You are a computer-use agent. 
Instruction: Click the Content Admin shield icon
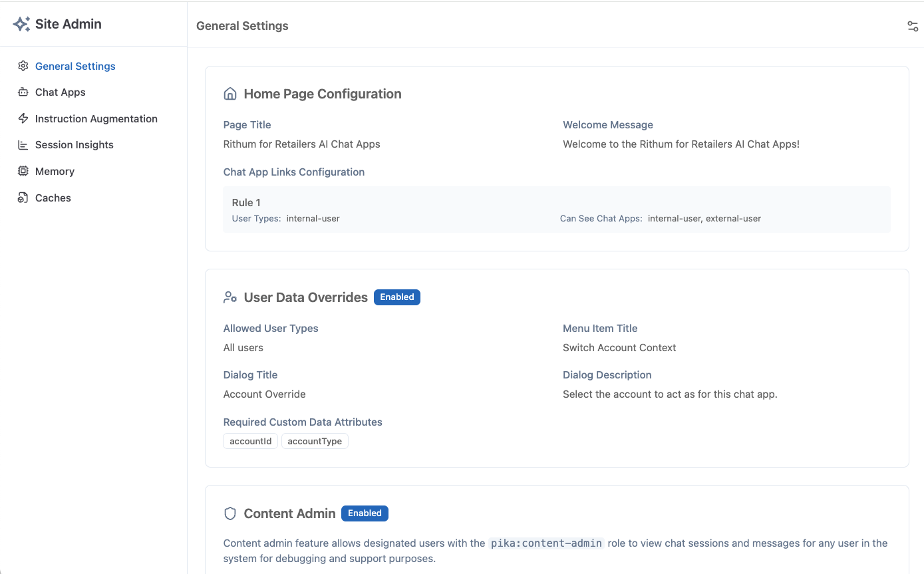pyautogui.click(x=230, y=513)
